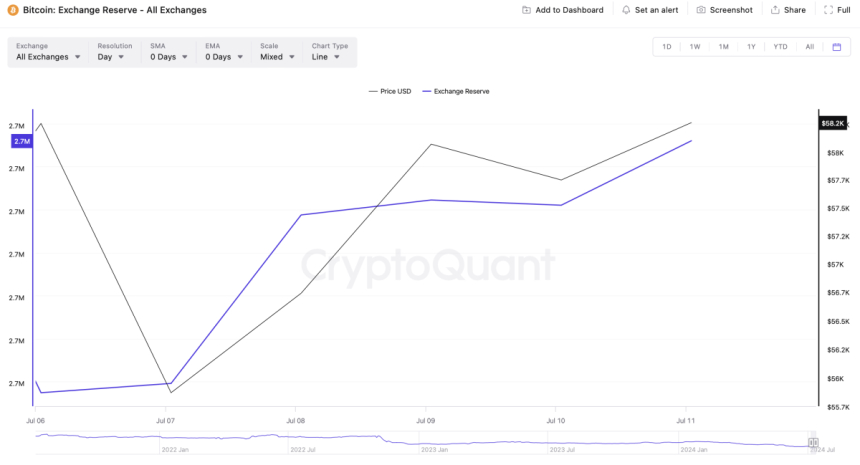
Task: Open the Resolution dropdown showing Day
Action: click(x=111, y=57)
